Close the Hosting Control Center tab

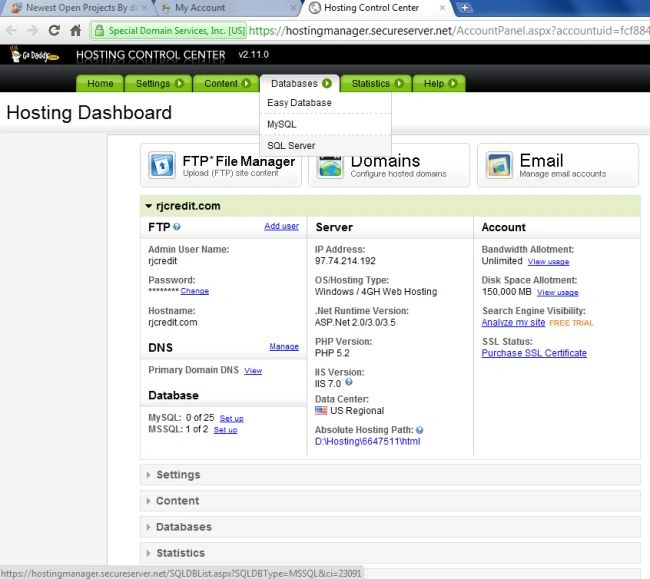pos(442,7)
